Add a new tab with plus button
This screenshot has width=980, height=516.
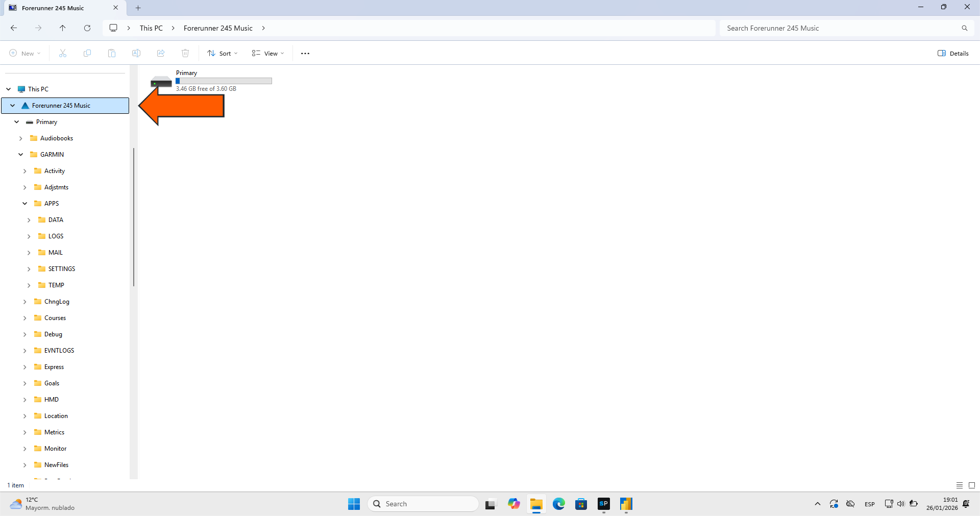(138, 8)
